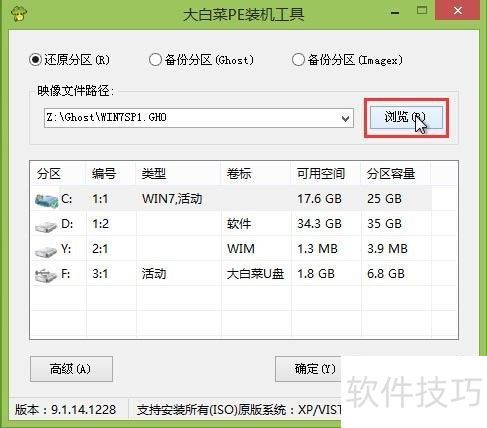
Task: Click the 1.3 MB free space cell
Action: (317, 249)
